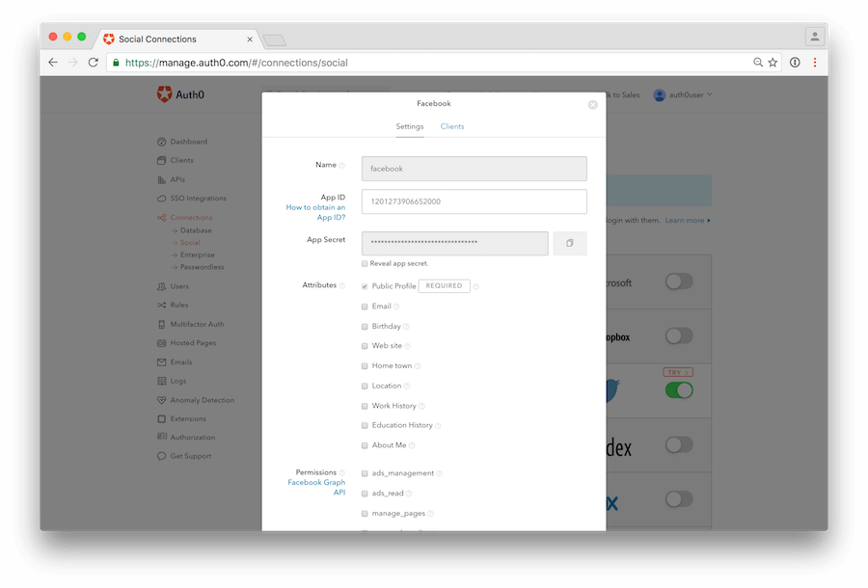Copy the app secret with clipboard icon
The image size is (868, 588).
pyautogui.click(x=569, y=243)
